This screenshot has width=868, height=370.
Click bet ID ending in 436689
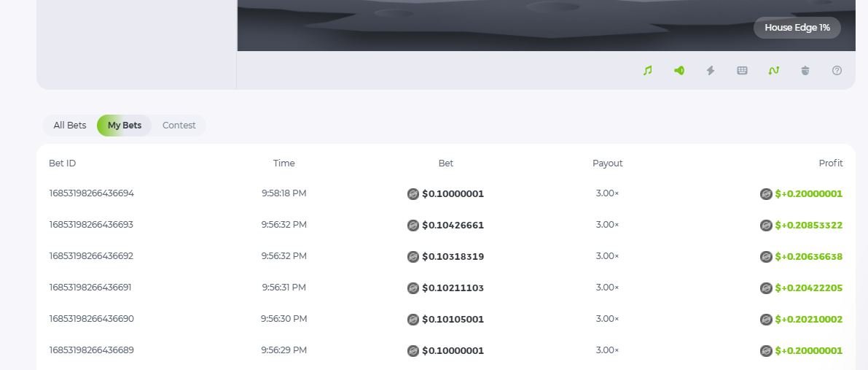[91, 350]
